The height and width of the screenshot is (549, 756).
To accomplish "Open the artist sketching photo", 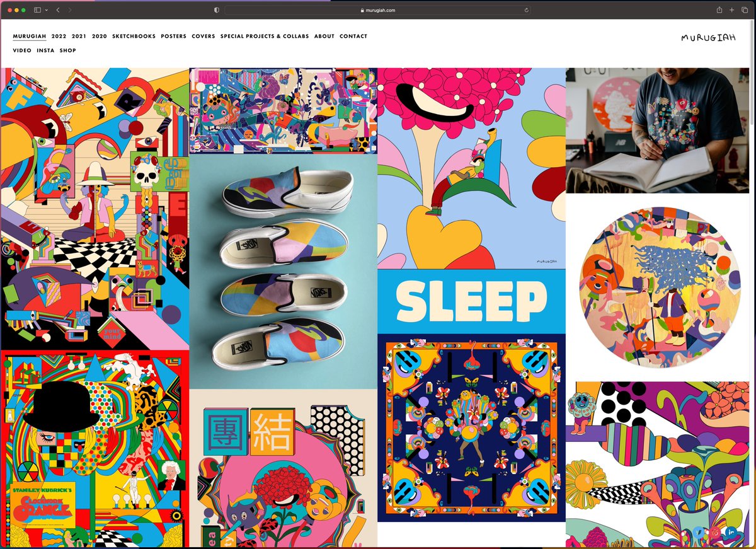I will [658, 130].
